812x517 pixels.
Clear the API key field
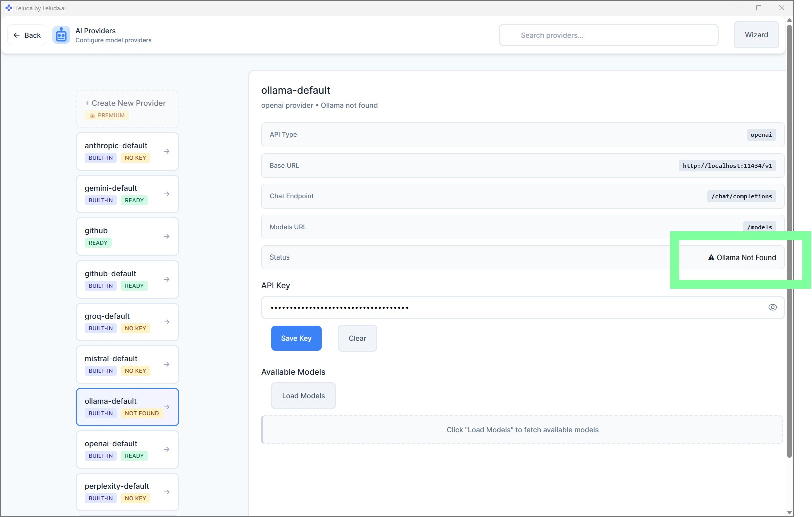pos(357,338)
